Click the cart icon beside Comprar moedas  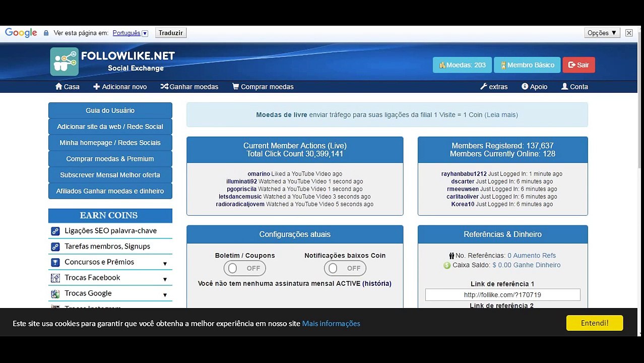[x=235, y=87]
